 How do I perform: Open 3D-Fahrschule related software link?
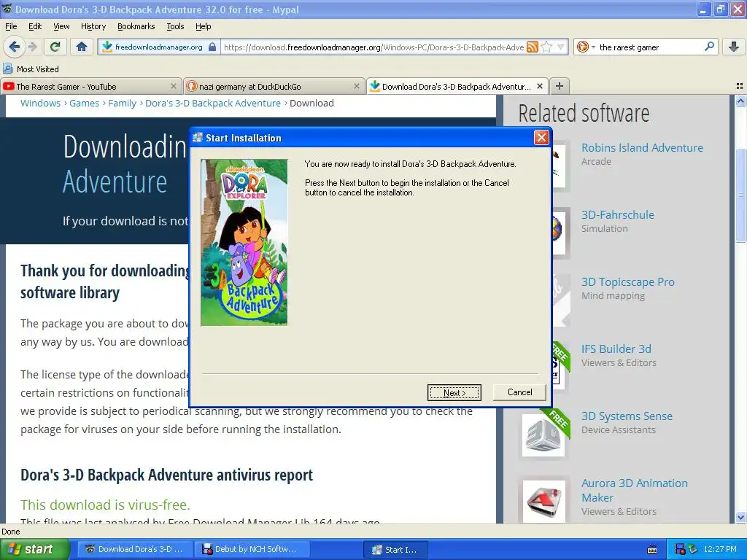coord(617,215)
